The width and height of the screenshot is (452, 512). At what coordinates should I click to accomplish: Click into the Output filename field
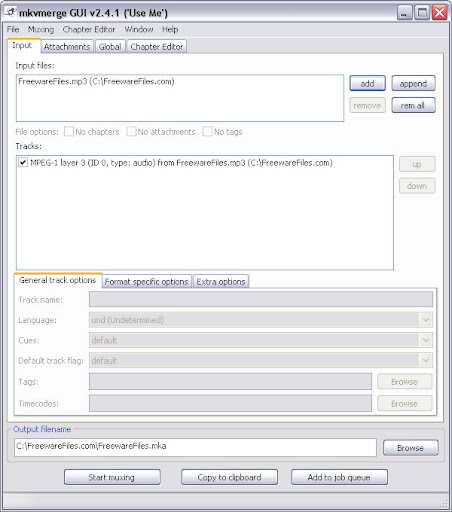pyautogui.click(x=195, y=447)
